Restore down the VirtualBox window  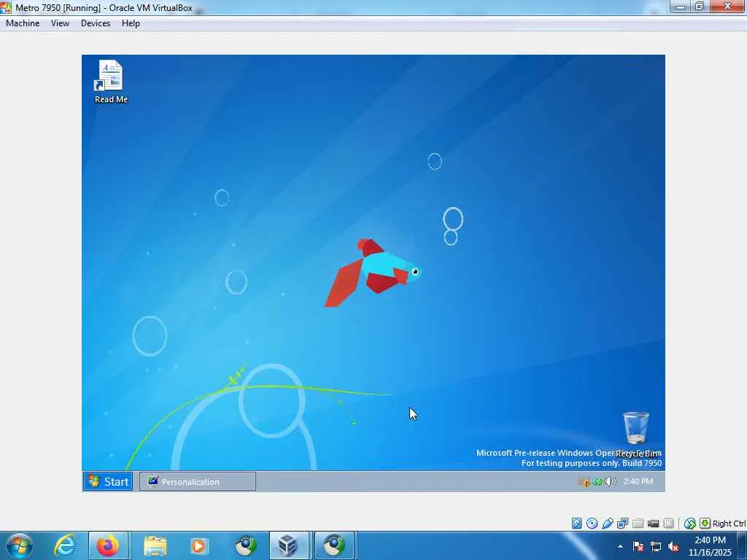point(700,7)
